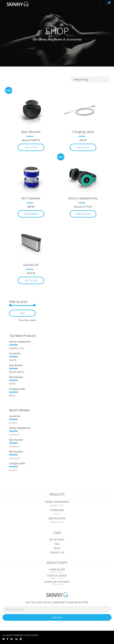Viewport: 114px width, 644px height.
Task: Open the Google Plus icon in footer
Action: [x=12, y=639]
